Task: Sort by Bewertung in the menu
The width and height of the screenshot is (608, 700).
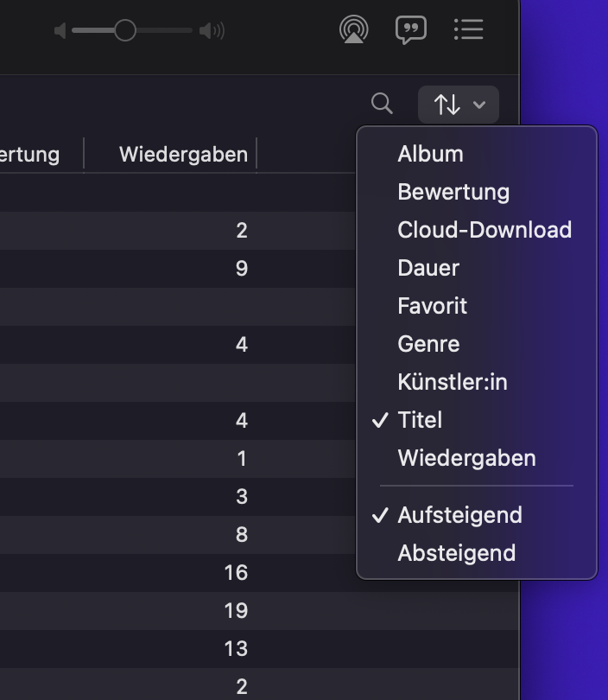Action: [453, 192]
